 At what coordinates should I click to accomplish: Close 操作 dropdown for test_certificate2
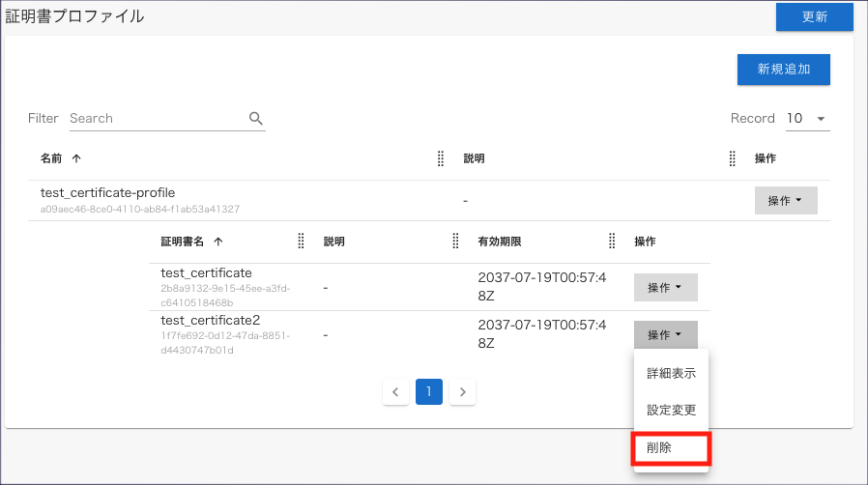coord(665,334)
